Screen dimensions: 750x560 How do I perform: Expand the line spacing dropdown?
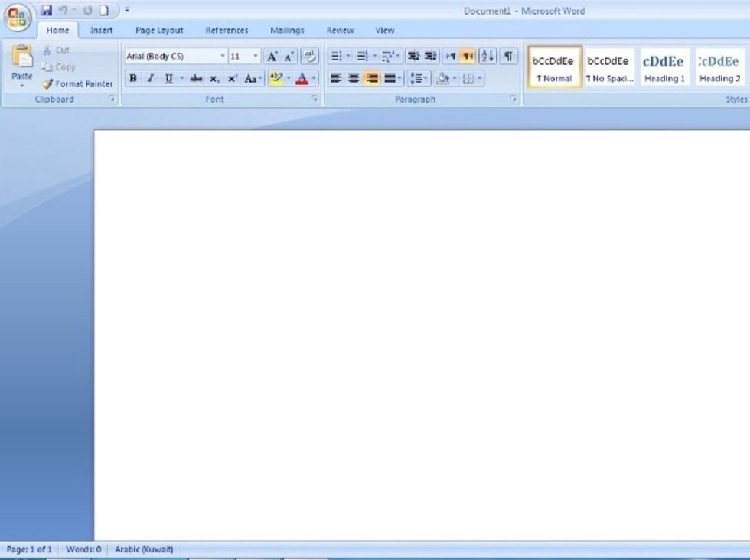pos(426,78)
